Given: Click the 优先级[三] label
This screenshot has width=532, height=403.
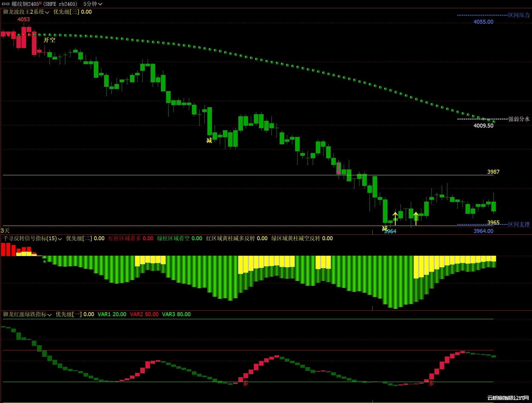Looking at the screenshot, I should pyautogui.click(x=66, y=12).
